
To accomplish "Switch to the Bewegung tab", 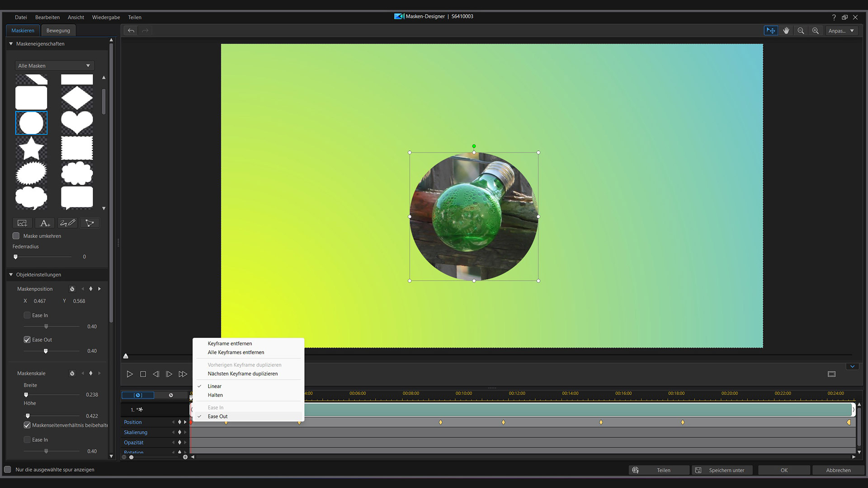I will pyautogui.click(x=58, y=31).
